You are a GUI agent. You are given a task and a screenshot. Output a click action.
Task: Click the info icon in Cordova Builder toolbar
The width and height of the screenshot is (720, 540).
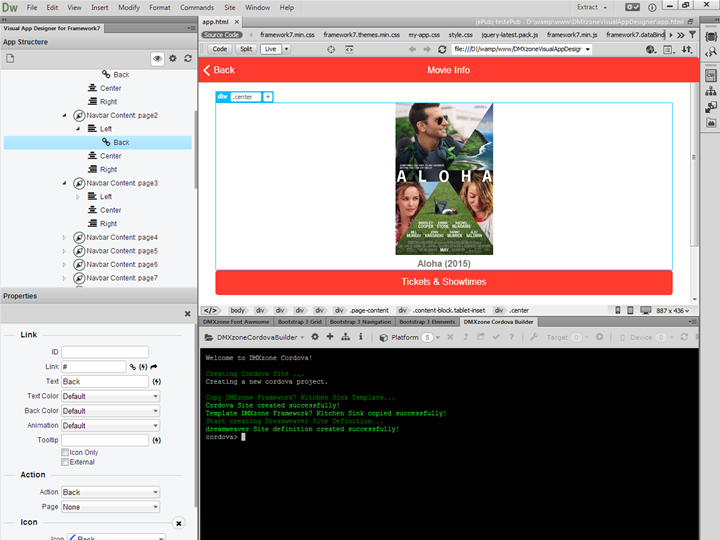coord(360,337)
